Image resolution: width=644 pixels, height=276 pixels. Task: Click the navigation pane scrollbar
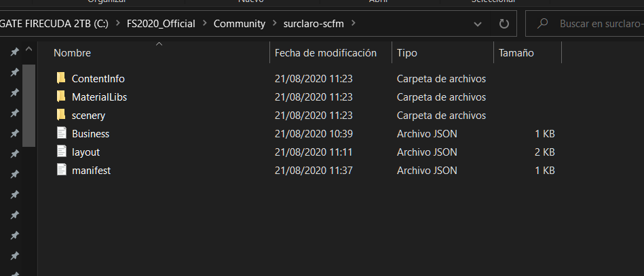(29, 102)
